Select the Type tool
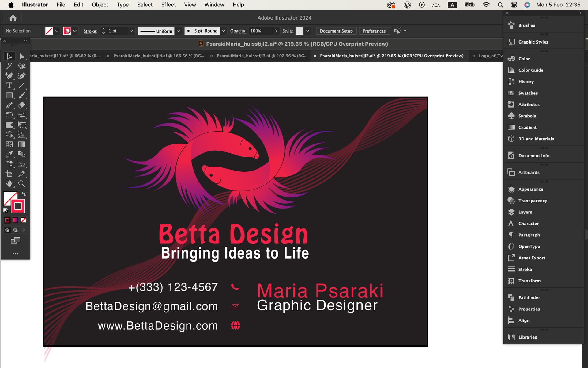Screen dimensions: 588x368 point(9,86)
